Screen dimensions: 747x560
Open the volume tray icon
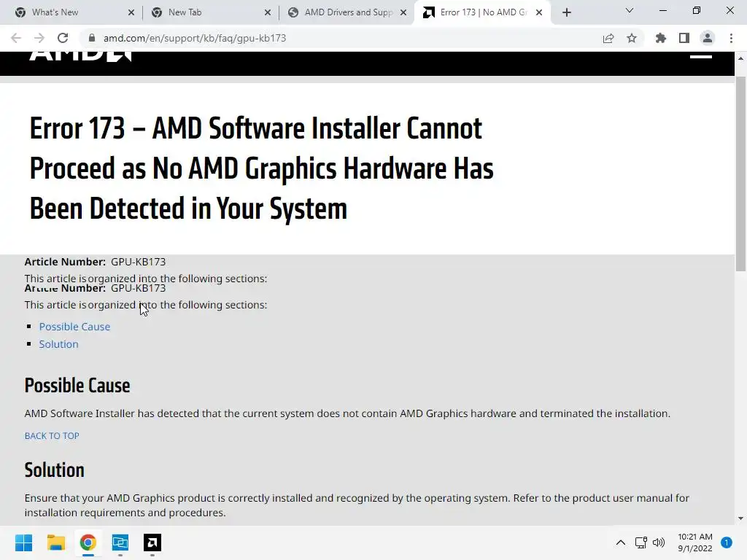coord(659,542)
